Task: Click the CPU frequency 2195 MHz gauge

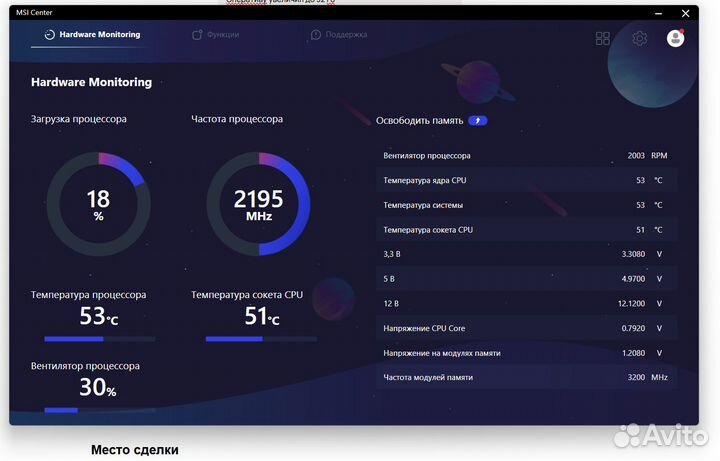Action: point(258,204)
